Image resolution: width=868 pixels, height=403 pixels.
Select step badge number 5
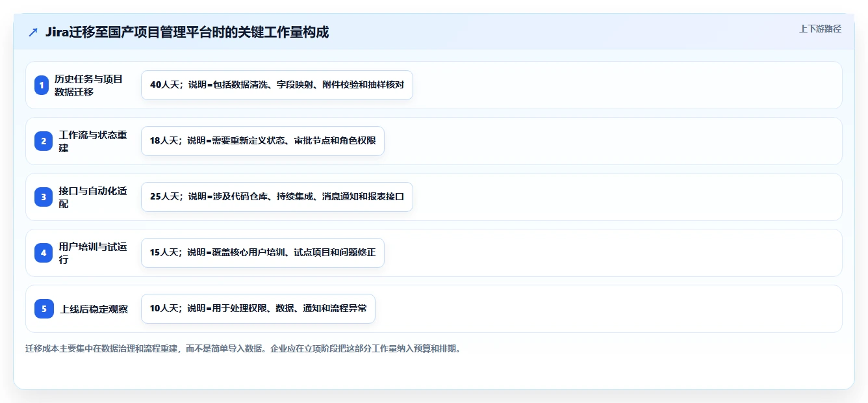tap(44, 309)
